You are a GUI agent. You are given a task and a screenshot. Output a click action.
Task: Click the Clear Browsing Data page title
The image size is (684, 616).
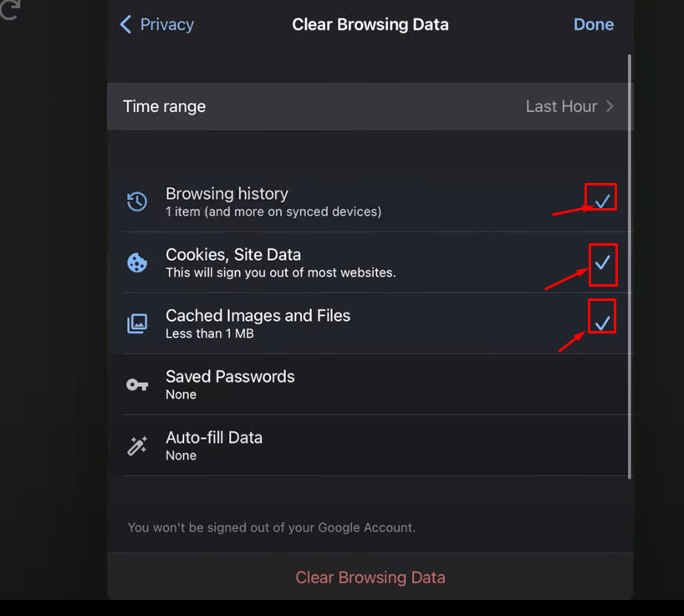370,24
